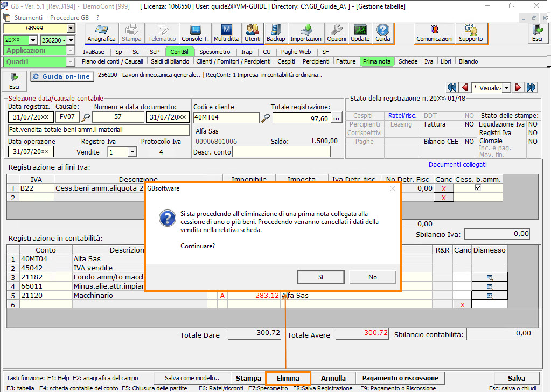Go to last record with double-right arrow
Viewport: 551px width, 392px height.
click(x=531, y=87)
